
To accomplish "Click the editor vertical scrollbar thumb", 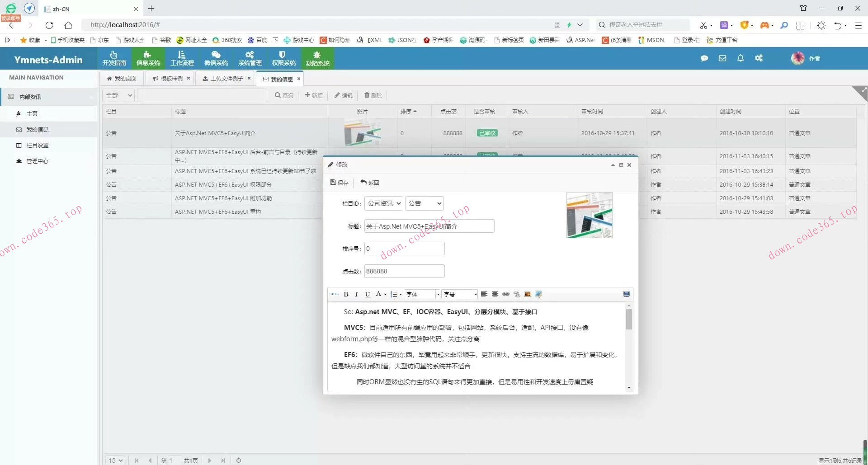I will pyautogui.click(x=629, y=319).
